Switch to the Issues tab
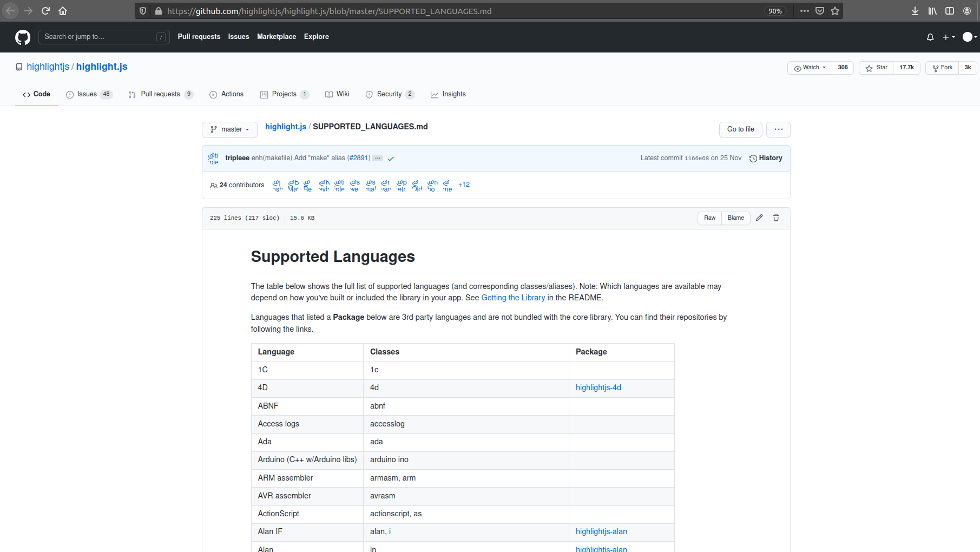This screenshot has height=552, width=980. (x=89, y=94)
